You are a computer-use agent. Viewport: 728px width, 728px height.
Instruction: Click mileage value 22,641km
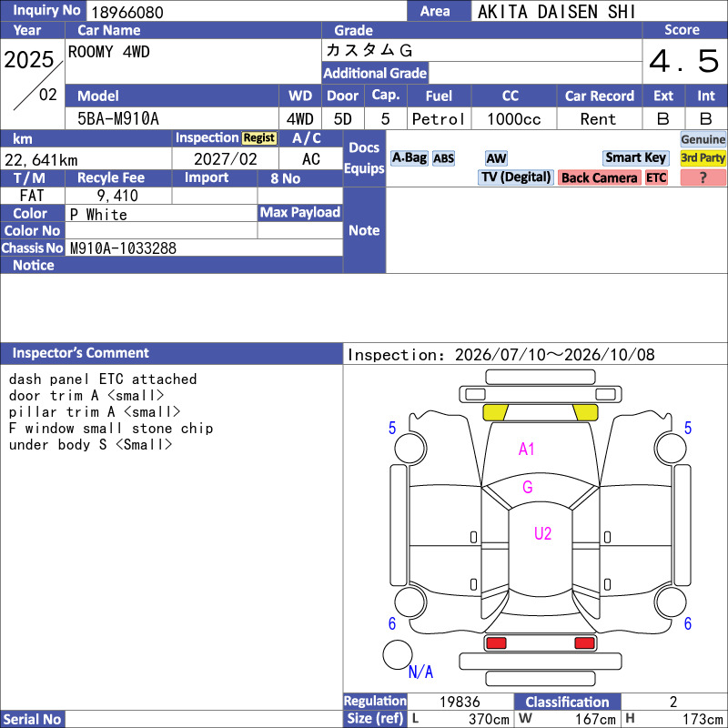pos(41,160)
